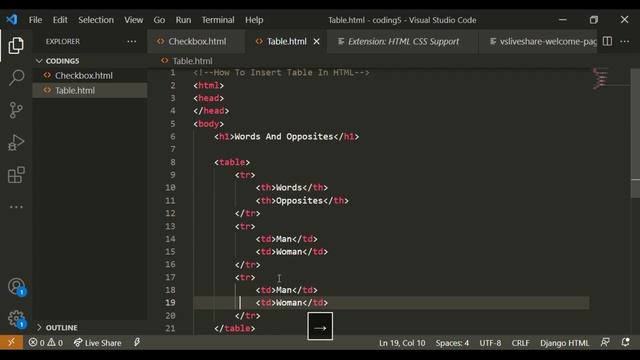Click the body tag on line 5

click(209, 124)
